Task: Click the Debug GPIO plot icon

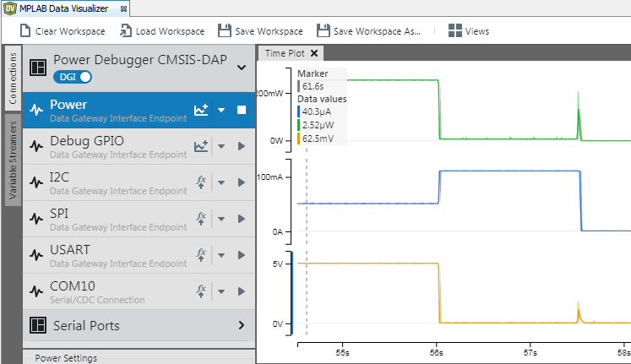Action: click(201, 146)
